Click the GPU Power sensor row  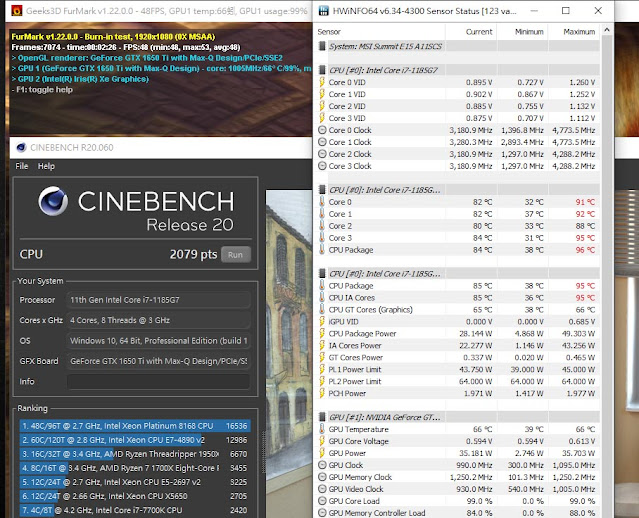point(458,453)
